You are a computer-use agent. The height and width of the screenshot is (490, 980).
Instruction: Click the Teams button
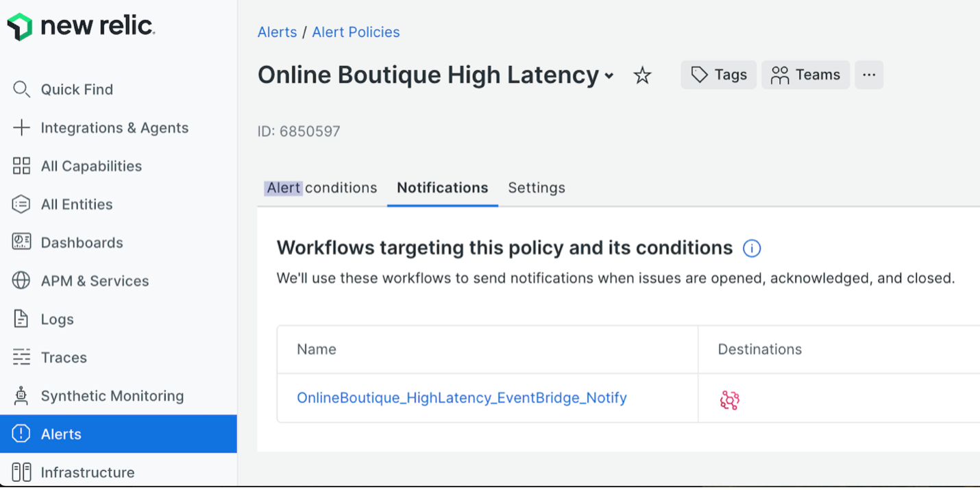805,75
